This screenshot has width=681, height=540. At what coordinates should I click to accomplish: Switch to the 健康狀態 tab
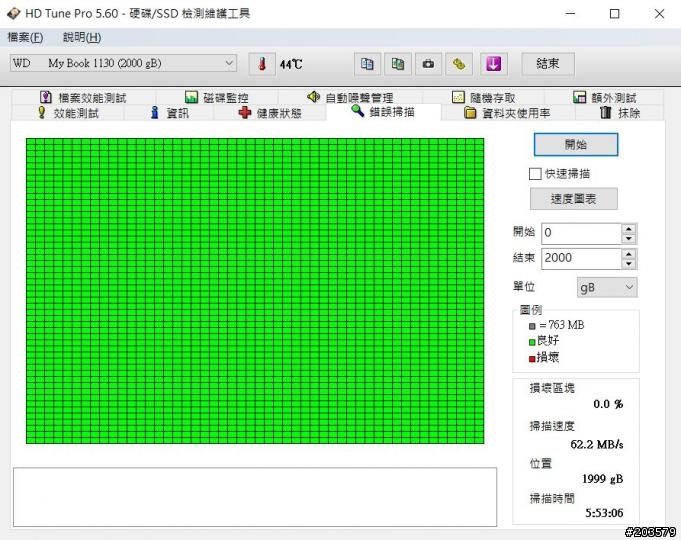point(270,113)
